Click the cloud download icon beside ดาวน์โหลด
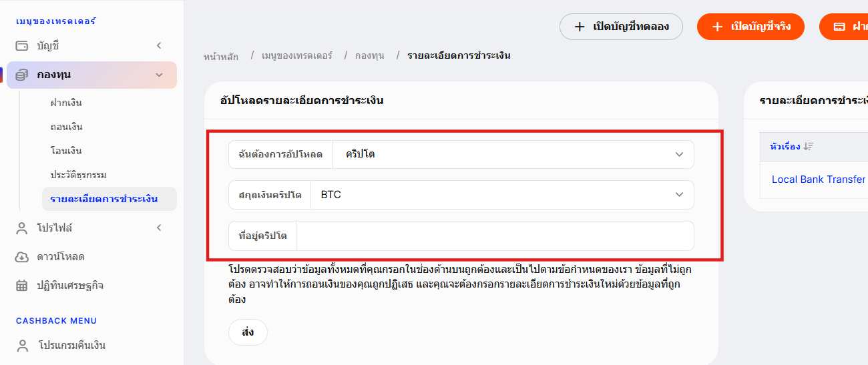Image resolution: width=868 pixels, height=365 pixels. click(22, 257)
